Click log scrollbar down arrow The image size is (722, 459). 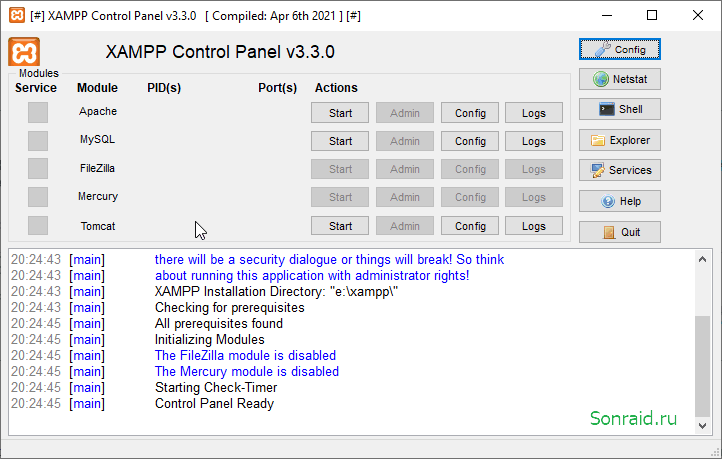702,426
